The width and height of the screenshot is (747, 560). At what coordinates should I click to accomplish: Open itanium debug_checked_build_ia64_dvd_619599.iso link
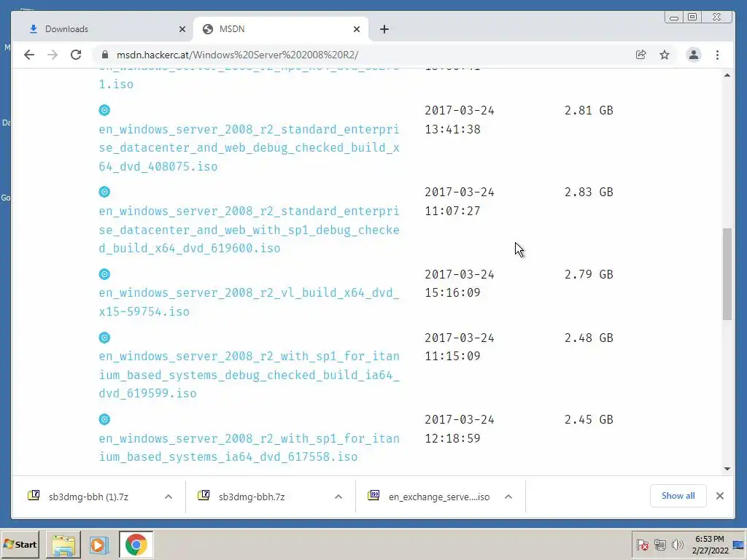pyautogui.click(x=249, y=375)
